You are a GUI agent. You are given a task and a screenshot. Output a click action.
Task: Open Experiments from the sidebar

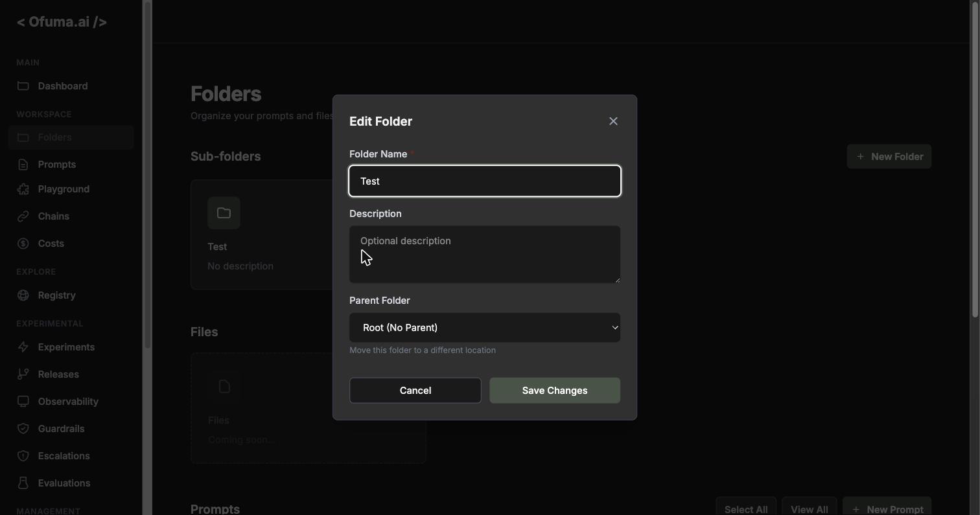click(x=71, y=347)
